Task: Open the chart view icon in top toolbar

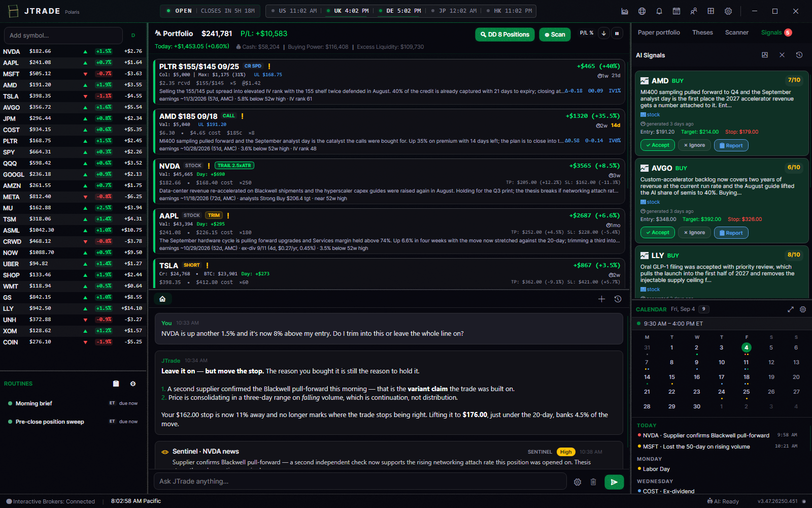Action: pyautogui.click(x=625, y=11)
